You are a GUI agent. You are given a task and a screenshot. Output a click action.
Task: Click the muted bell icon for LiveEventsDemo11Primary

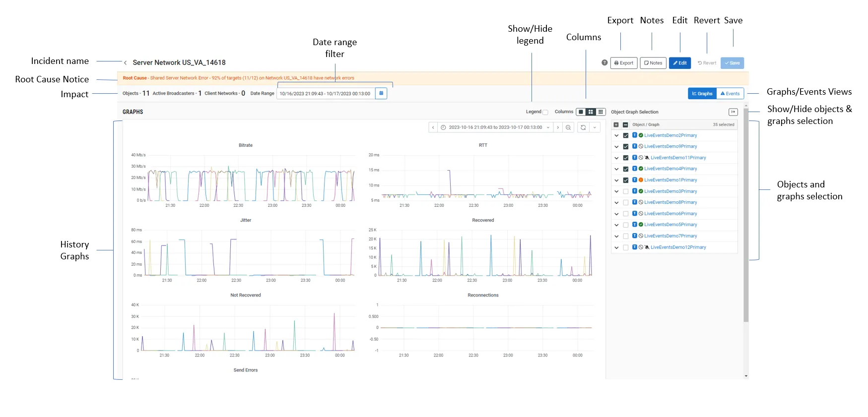647,158
